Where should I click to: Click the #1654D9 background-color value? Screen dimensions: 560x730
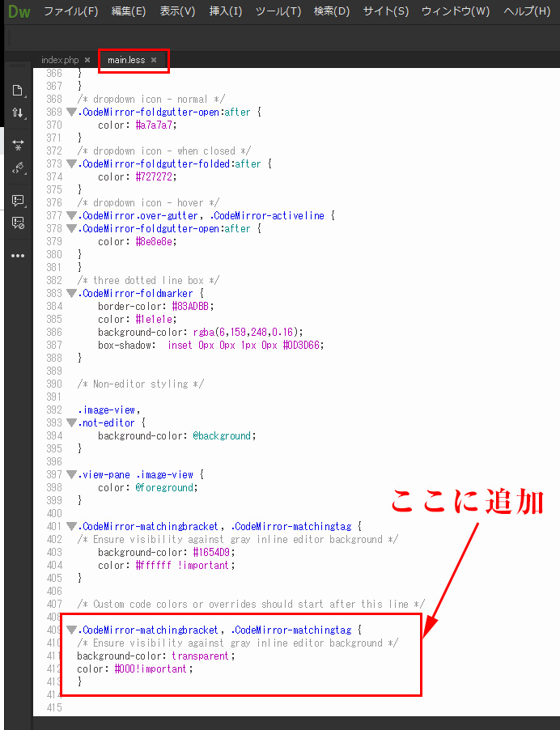click(x=211, y=552)
